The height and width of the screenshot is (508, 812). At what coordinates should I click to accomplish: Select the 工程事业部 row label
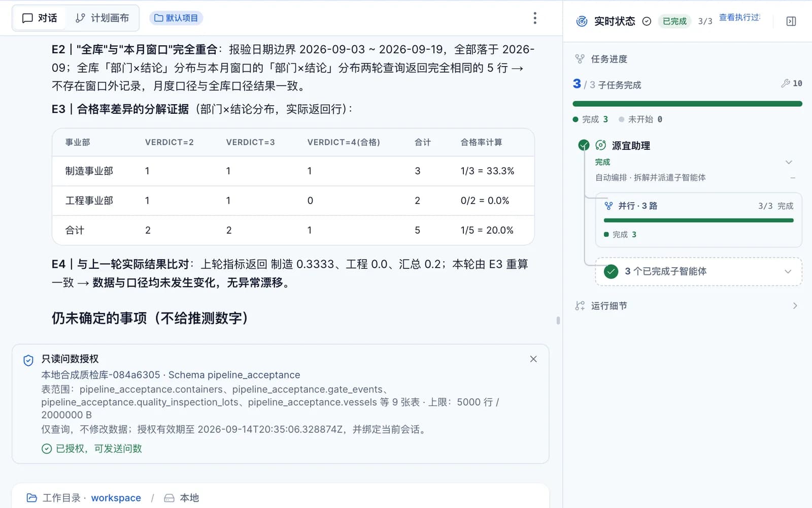[x=89, y=201]
